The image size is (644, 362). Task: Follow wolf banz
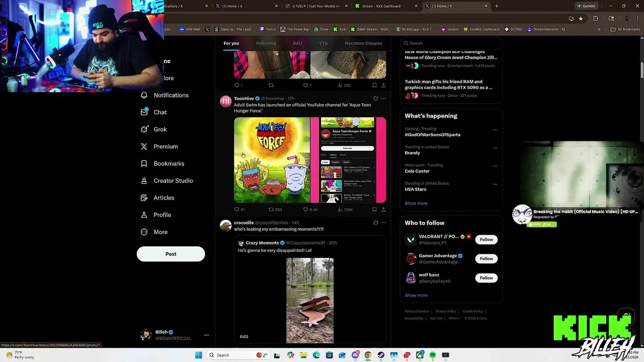(486, 278)
